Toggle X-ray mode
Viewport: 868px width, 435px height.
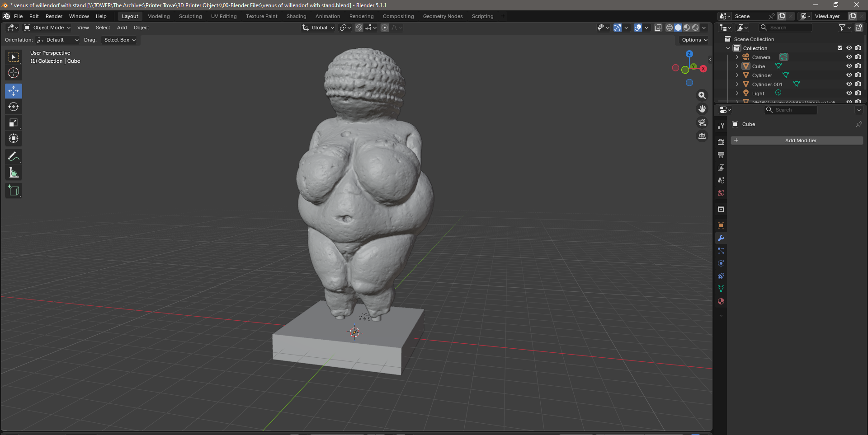pos(658,28)
